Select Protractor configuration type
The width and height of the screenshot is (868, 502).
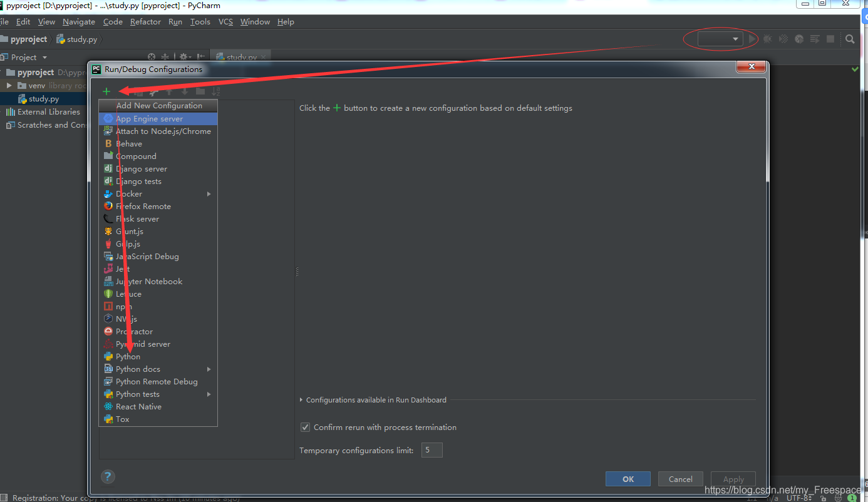pos(158,331)
